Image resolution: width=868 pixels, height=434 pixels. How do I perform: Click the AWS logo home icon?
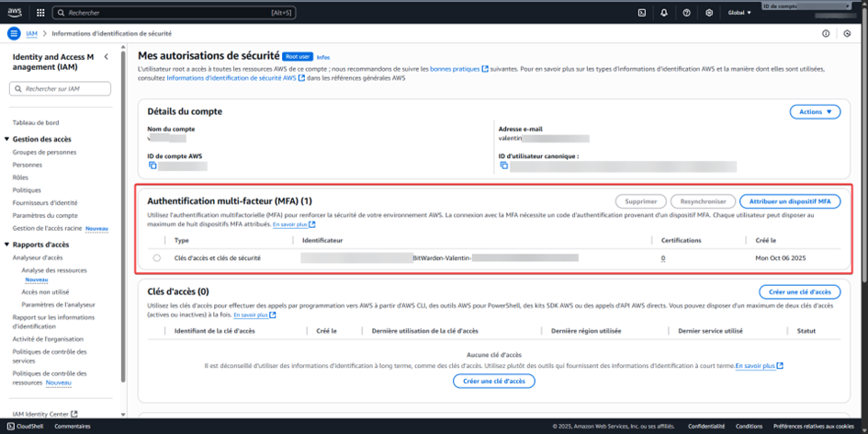pyautogui.click(x=15, y=12)
